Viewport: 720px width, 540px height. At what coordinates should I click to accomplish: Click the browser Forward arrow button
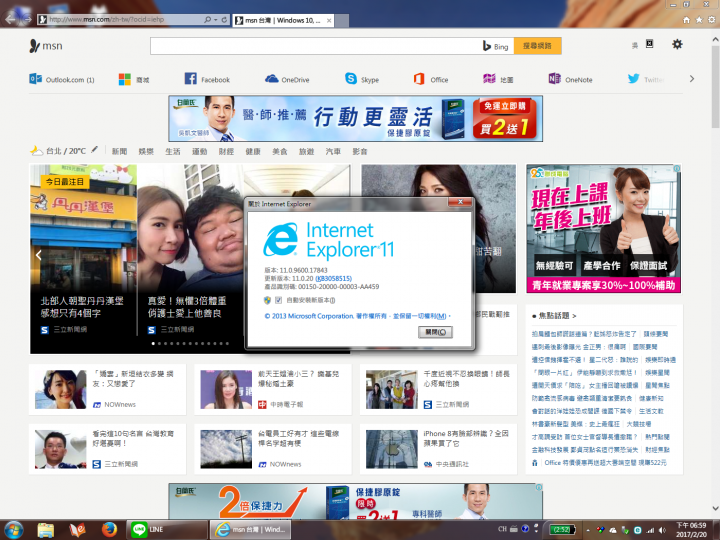pos(27,20)
